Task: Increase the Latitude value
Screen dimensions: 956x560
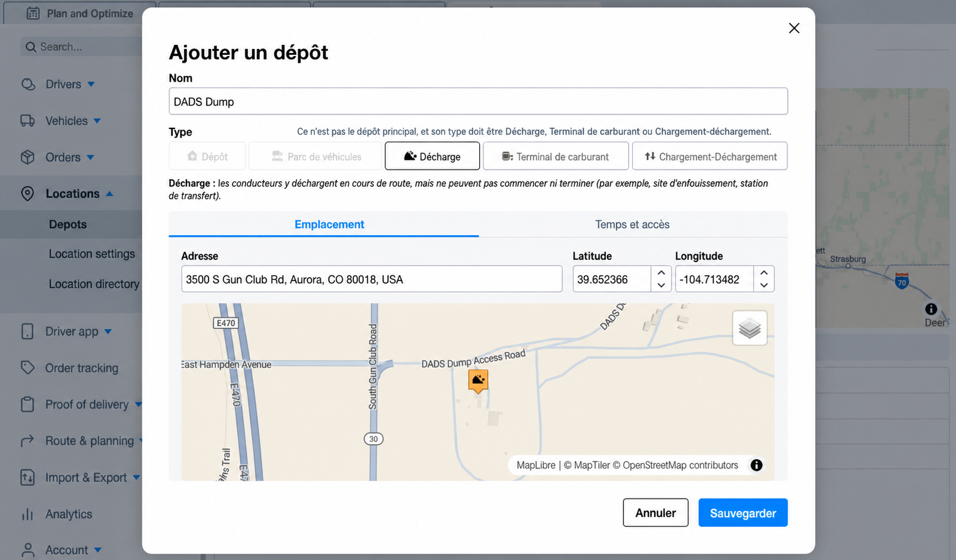Action: click(661, 272)
